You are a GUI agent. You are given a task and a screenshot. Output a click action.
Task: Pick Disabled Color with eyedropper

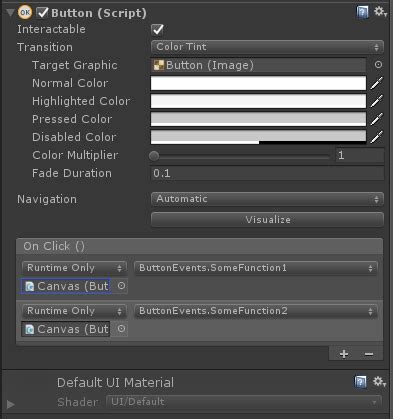tap(377, 137)
